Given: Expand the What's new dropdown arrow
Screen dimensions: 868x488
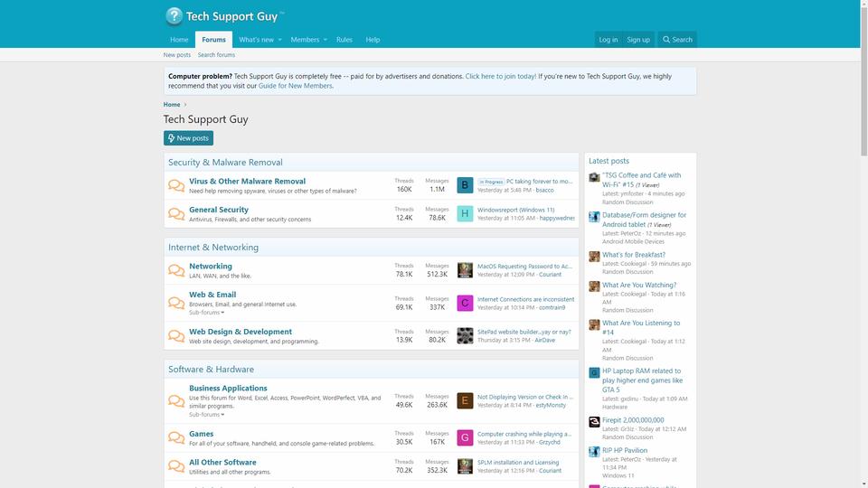Looking at the screenshot, I should 279,40.
